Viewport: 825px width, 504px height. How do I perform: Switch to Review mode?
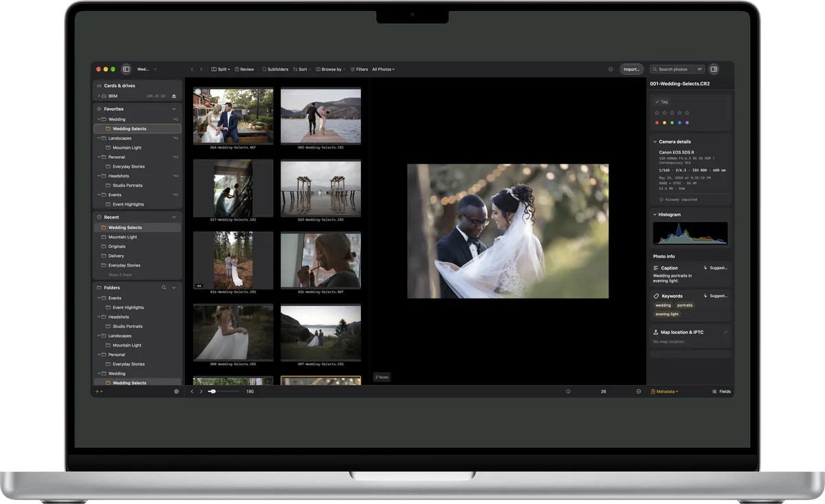point(244,69)
